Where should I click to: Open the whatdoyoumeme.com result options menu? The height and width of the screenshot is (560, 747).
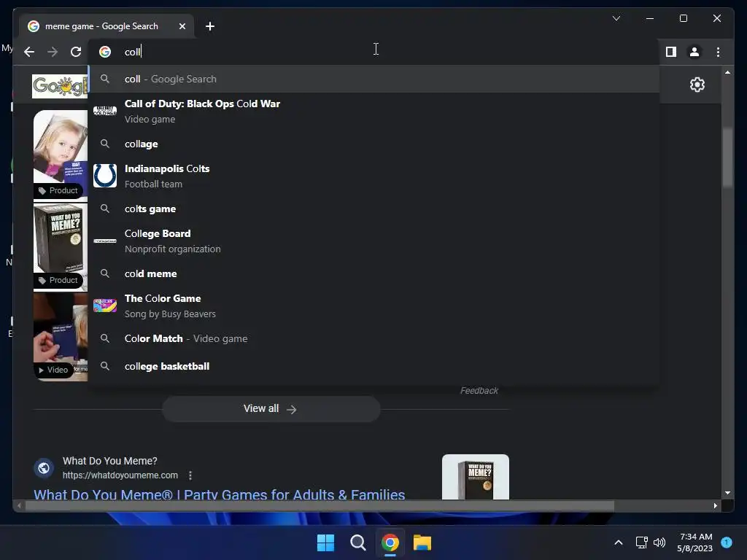(190, 475)
